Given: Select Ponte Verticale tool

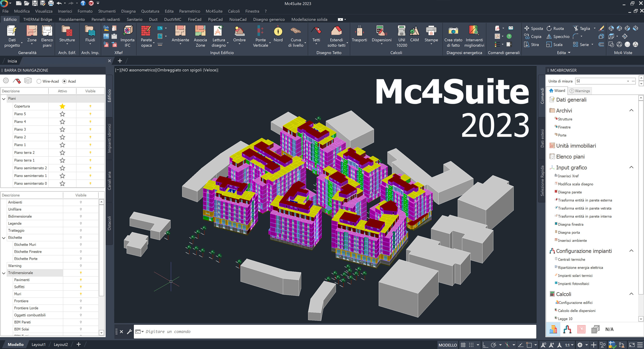Looking at the screenshot, I should coord(261,36).
